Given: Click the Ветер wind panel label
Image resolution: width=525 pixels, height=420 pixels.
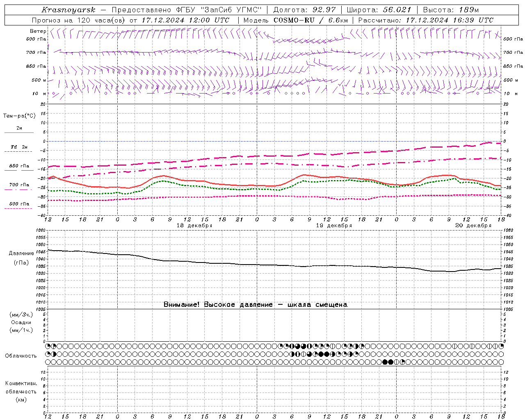Looking at the screenshot, I should [38, 31].
